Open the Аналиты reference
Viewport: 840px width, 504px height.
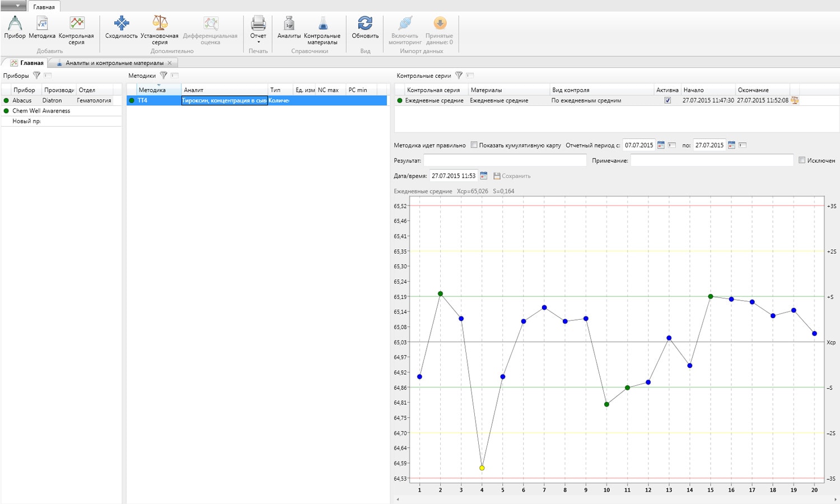click(x=289, y=27)
